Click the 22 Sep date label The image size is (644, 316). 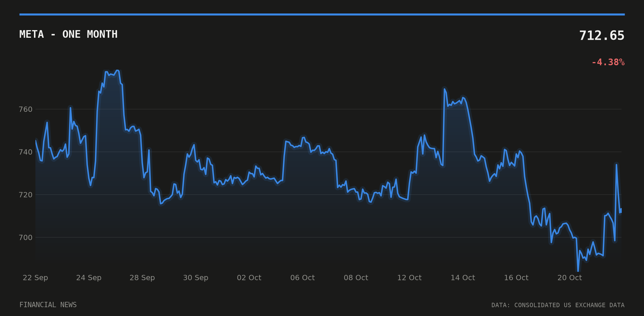coord(35,278)
